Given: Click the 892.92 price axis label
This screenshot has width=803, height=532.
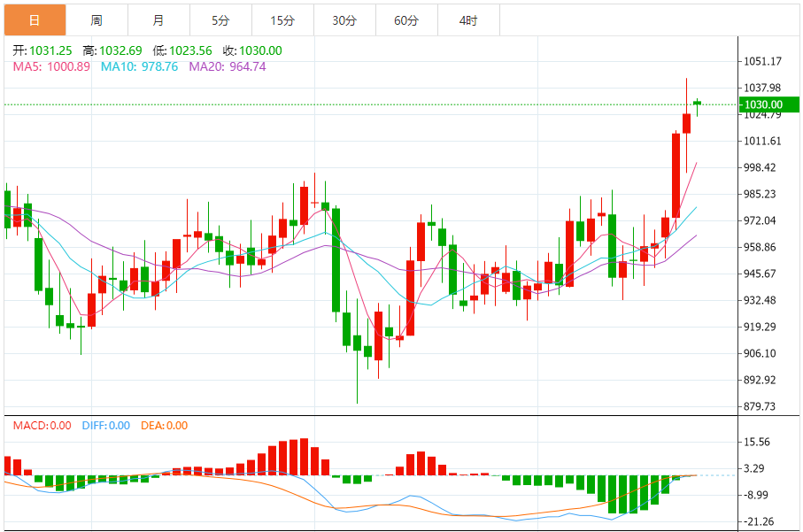Looking at the screenshot, I should [760, 380].
